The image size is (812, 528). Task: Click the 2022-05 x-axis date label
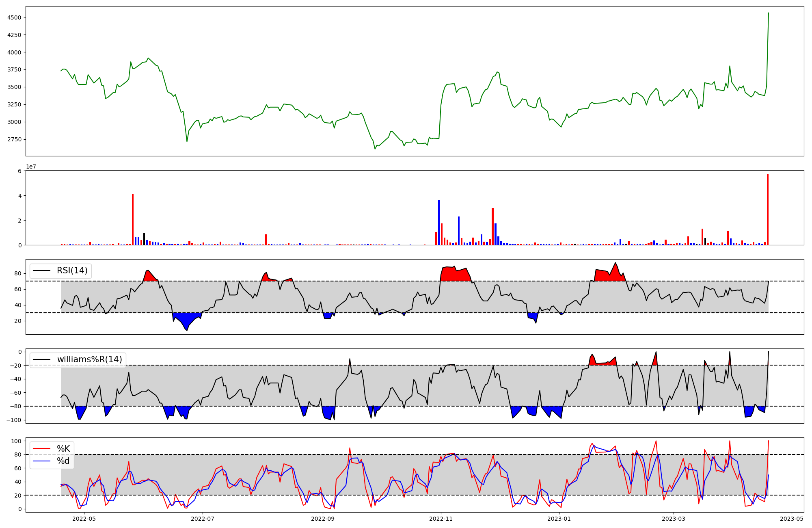coord(84,519)
